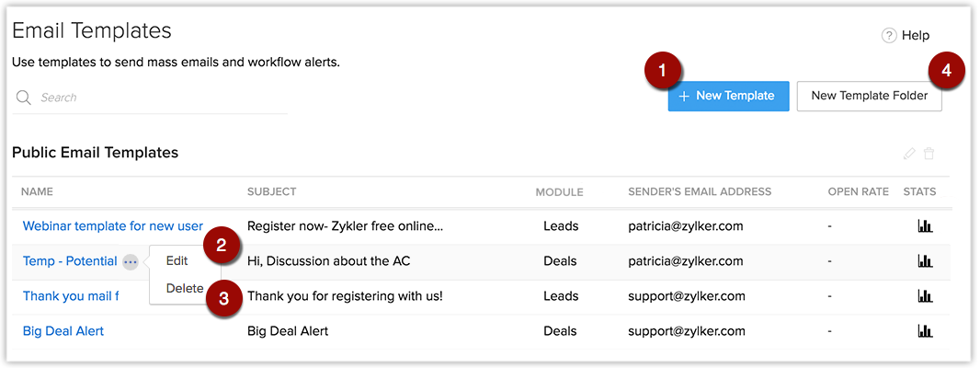Viewport: 980px width, 368px height.
Task: Open stats chart for Big Deal Alert
Action: click(925, 331)
